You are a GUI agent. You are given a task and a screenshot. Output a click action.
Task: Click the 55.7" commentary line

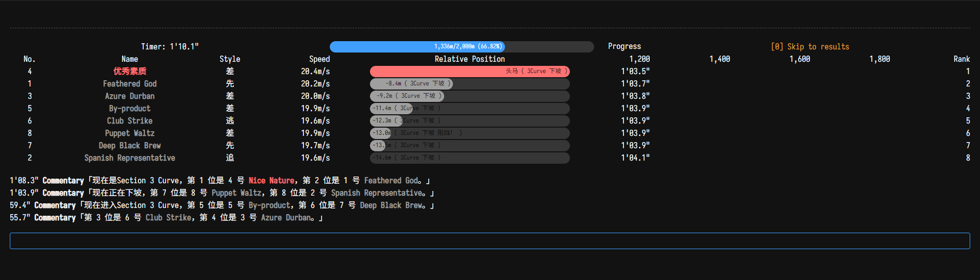click(x=166, y=218)
